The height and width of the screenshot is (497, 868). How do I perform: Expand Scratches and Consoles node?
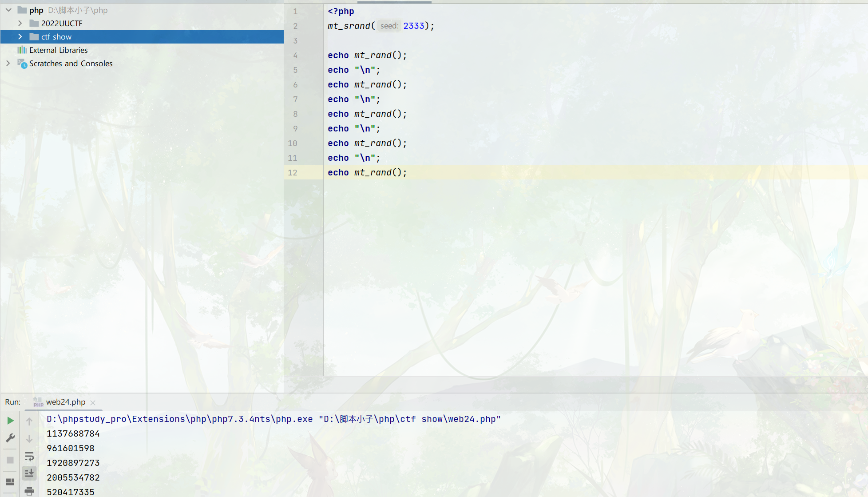pos(8,63)
